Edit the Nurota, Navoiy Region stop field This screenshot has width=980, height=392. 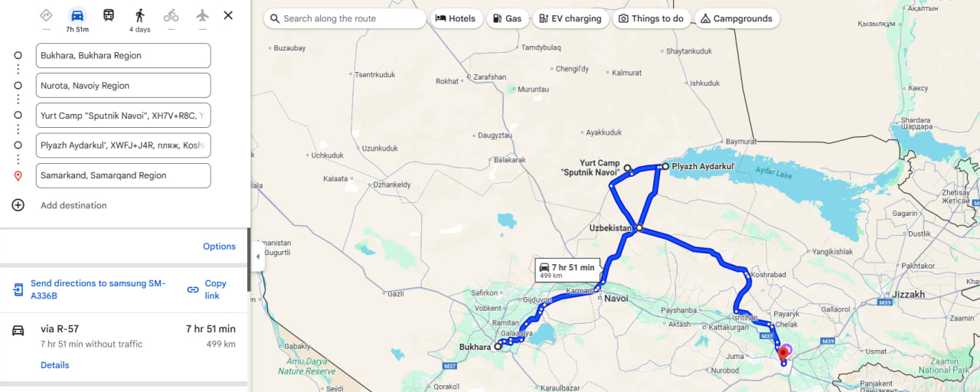click(x=123, y=86)
